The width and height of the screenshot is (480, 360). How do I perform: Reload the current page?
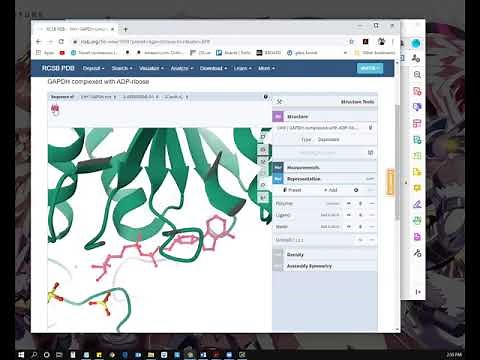(61, 42)
